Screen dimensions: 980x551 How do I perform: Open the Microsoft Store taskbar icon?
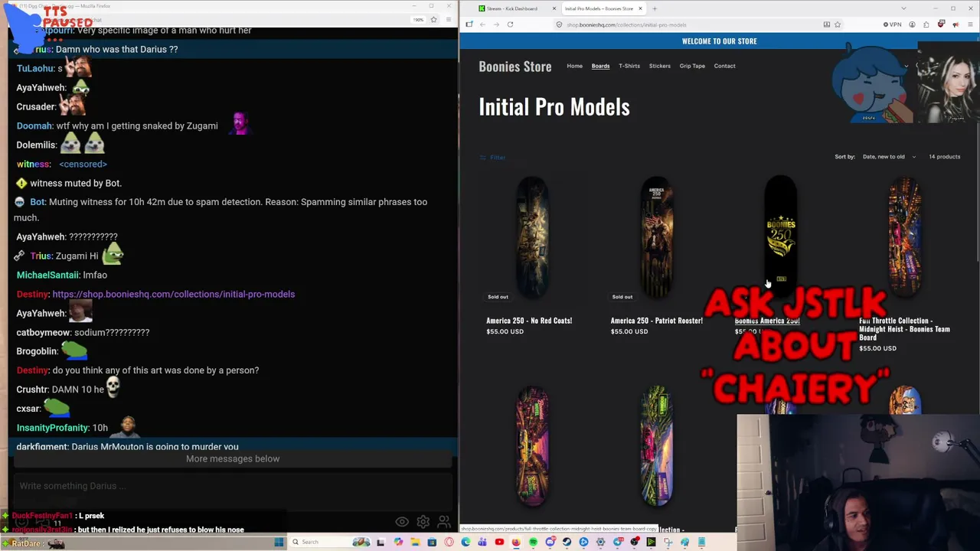432,542
